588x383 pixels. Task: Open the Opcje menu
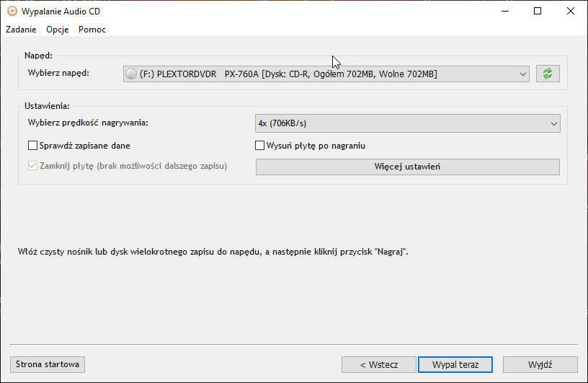tap(58, 30)
